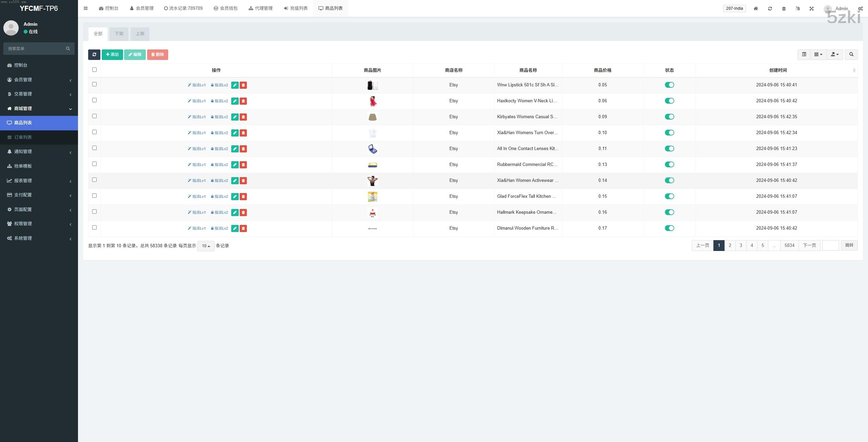
Task: Toggle the table view list icon
Action: tap(804, 55)
